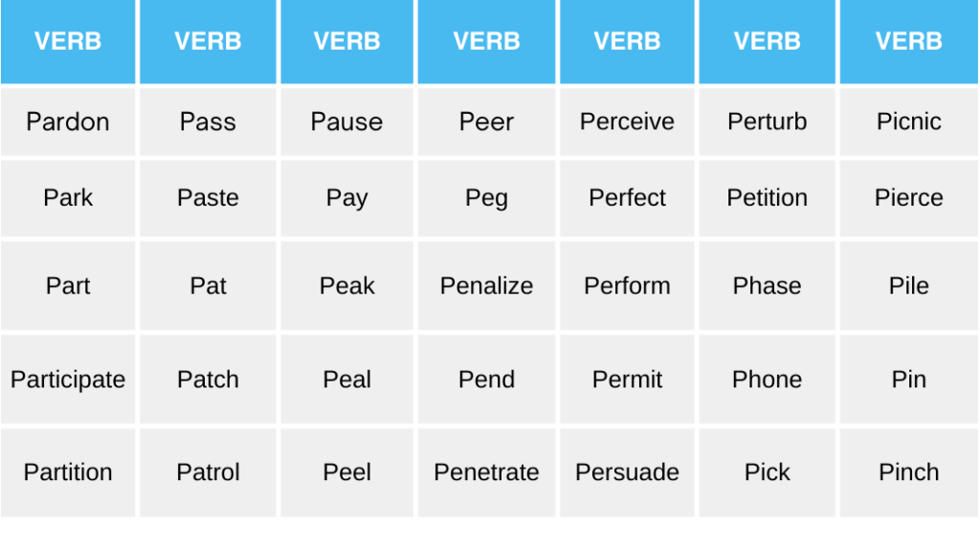Select the word Perceive
The width and height of the screenshot is (980, 551).
tap(627, 121)
